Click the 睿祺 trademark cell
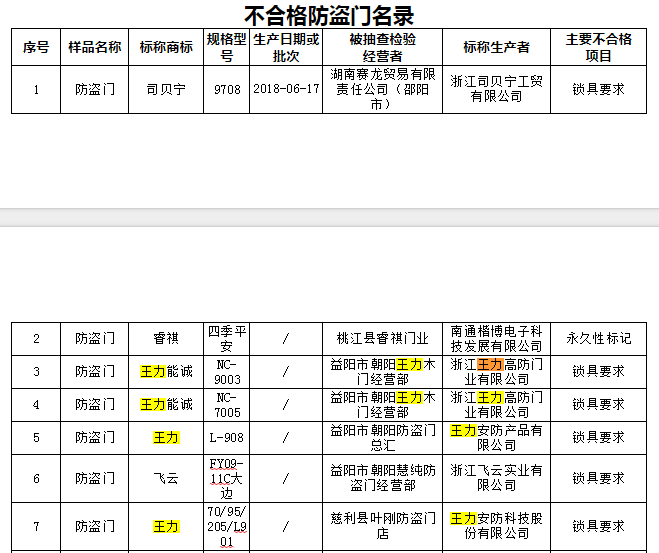 point(166,339)
